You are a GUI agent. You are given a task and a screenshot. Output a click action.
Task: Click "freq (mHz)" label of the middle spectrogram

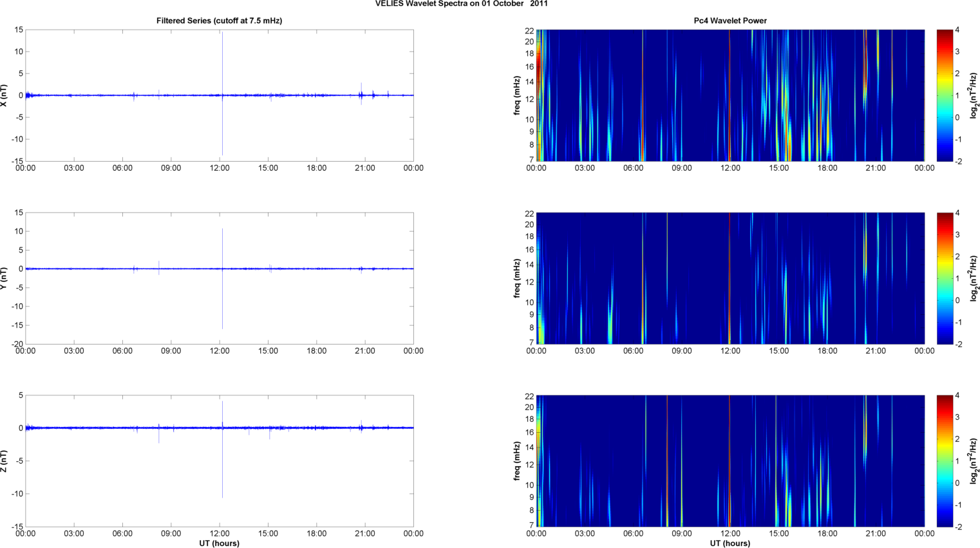[517, 278]
